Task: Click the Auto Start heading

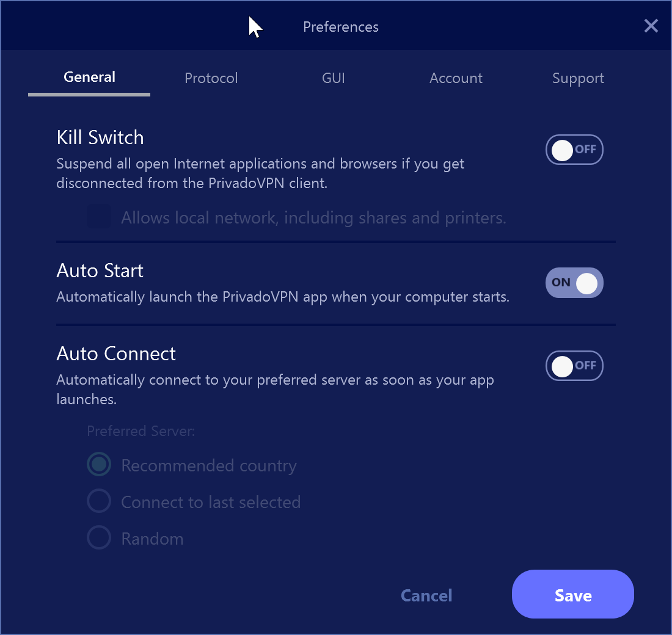Action: pyautogui.click(x=100, y=271)
